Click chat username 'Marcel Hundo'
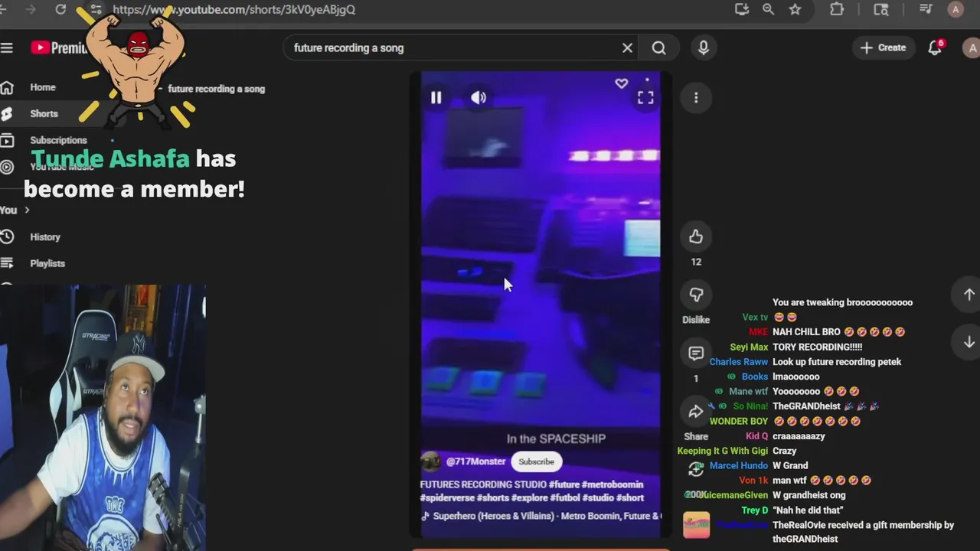980x551 pixels. click(x=739, y=465)
